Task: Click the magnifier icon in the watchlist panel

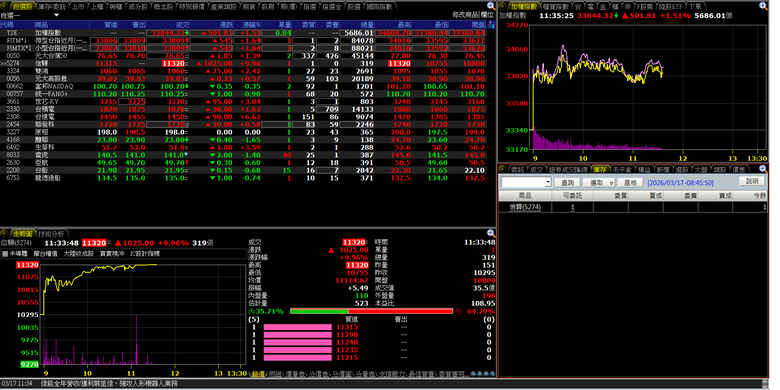Action: (491, 6)
